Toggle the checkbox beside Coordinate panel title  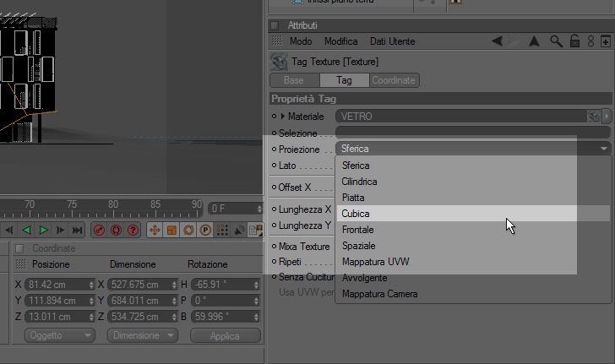coord(19,248)
